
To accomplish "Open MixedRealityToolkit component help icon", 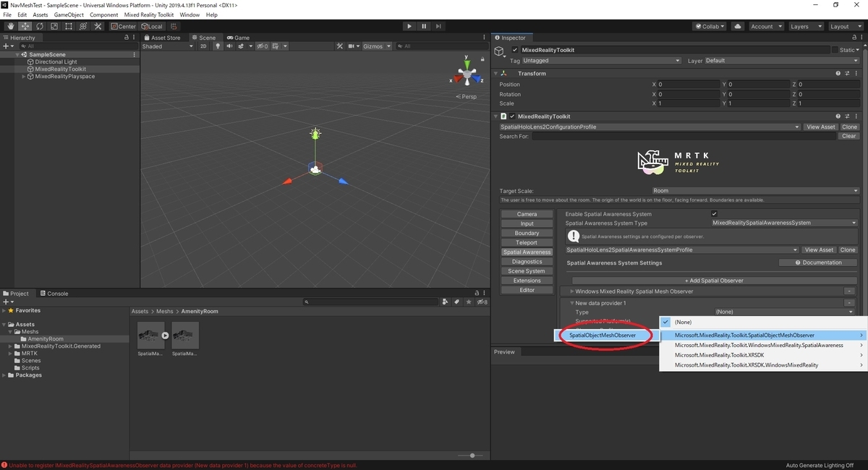I will 838,116.
